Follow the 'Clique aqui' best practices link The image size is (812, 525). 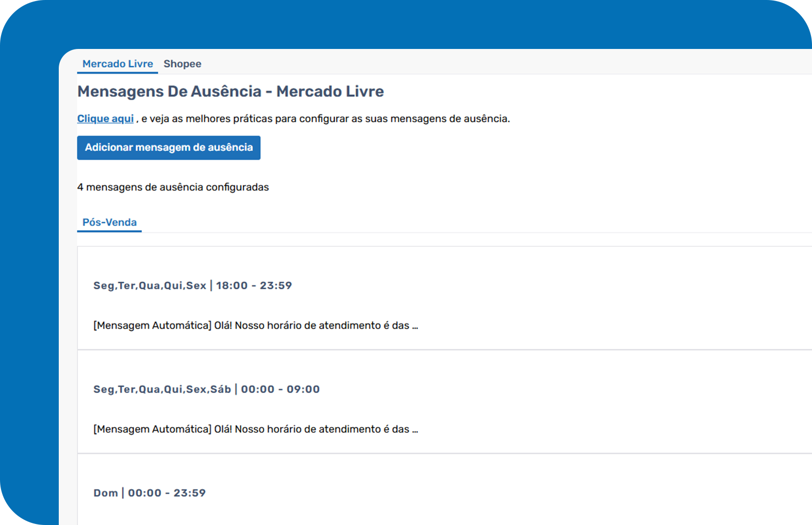(105, 118)
